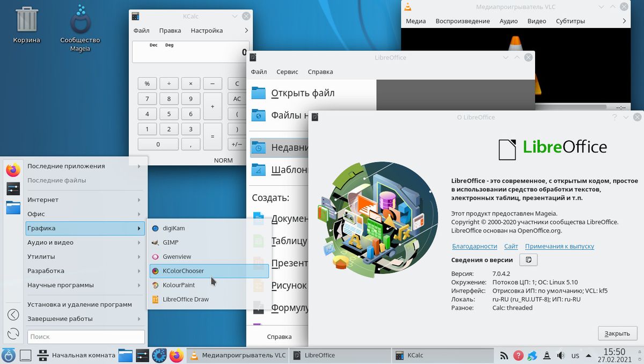Follow the Сайт link in About LibreOffice
This screenshot has height=364, width=644.
click(x=511, y=246)
